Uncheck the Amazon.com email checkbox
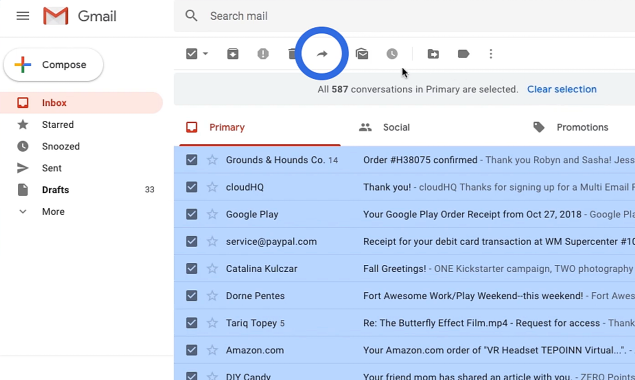Screen dimensions: 635x380 [192, 350]
